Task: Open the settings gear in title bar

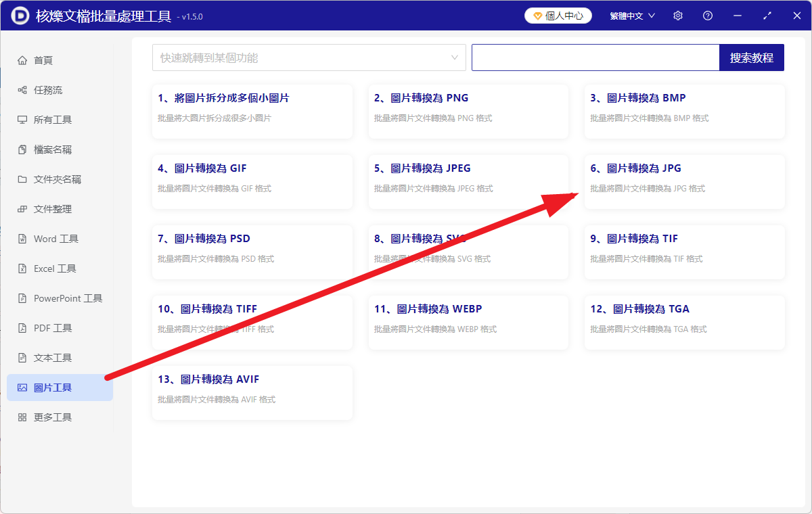Action: tap(677, 15)
